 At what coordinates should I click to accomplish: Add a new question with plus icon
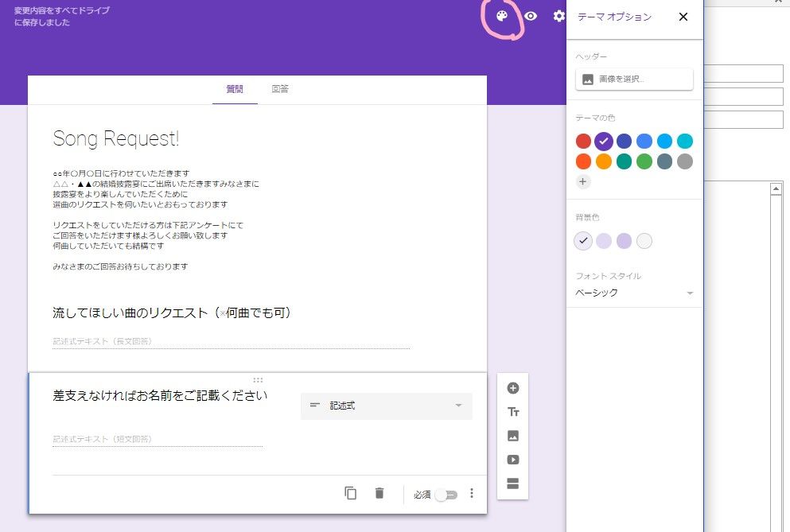point(513,388)
